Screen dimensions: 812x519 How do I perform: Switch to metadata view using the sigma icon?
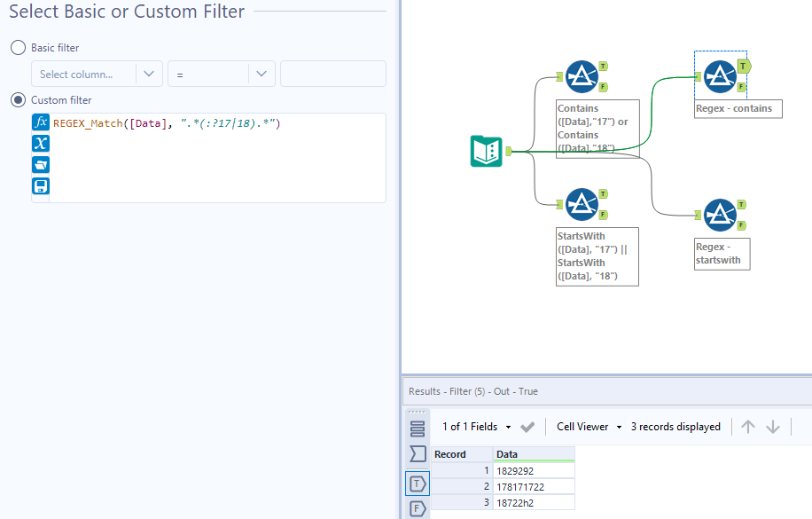pyautogui.click(x=416, y=453)
